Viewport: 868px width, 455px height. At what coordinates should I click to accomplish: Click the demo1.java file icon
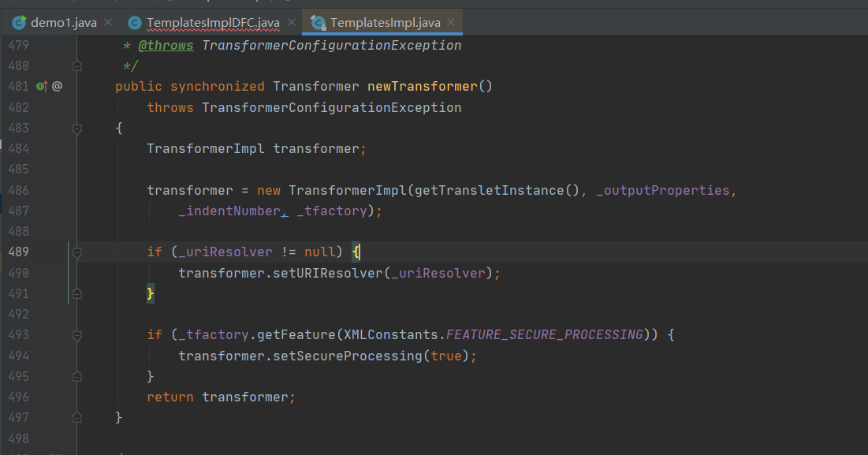coord(20,22)
